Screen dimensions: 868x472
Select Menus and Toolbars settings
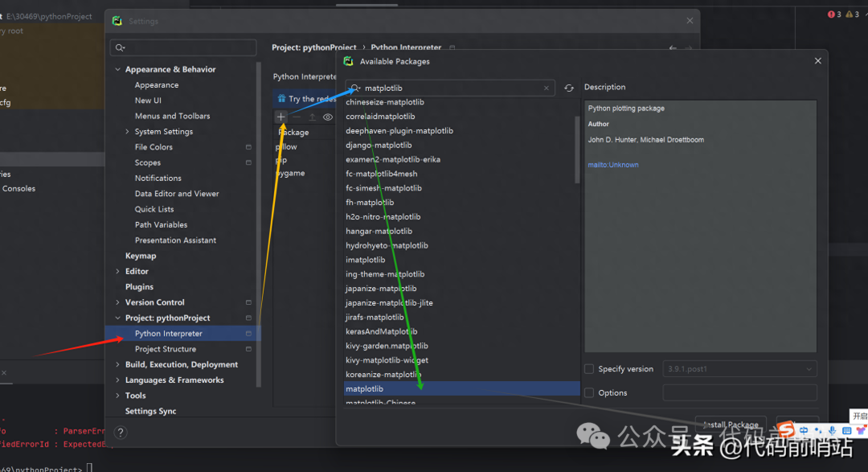tap(172, 116)
